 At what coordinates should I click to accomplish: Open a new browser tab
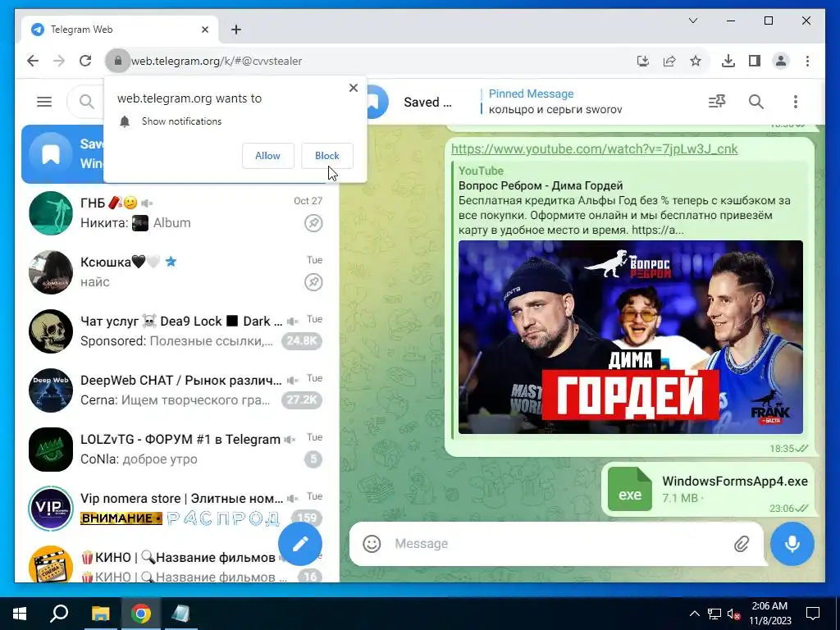pos(236,30)
